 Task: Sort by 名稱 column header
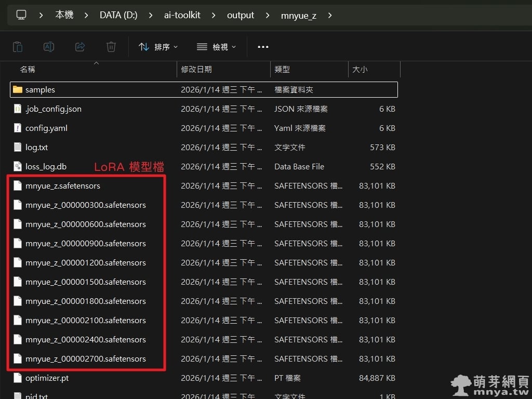point(28,69)
